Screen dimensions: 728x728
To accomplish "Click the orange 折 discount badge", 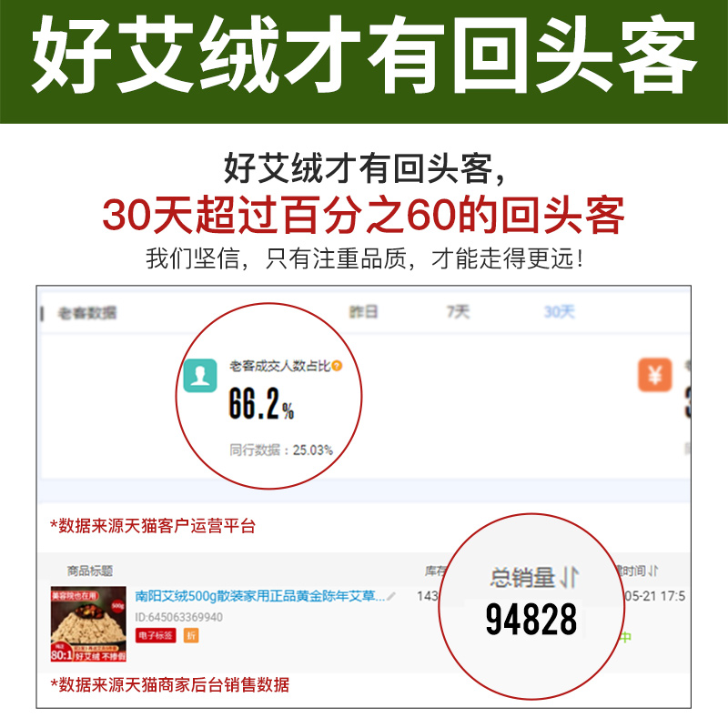I will click(191, 635).
